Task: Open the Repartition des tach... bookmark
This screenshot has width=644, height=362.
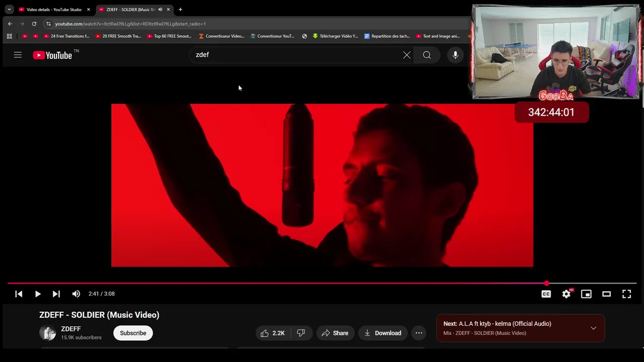Action: pyautogui.click(x=387, y=36)
